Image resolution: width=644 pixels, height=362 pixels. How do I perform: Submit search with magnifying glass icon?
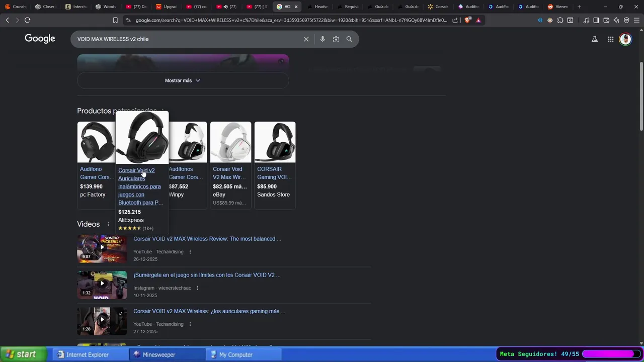coord(349,39)
